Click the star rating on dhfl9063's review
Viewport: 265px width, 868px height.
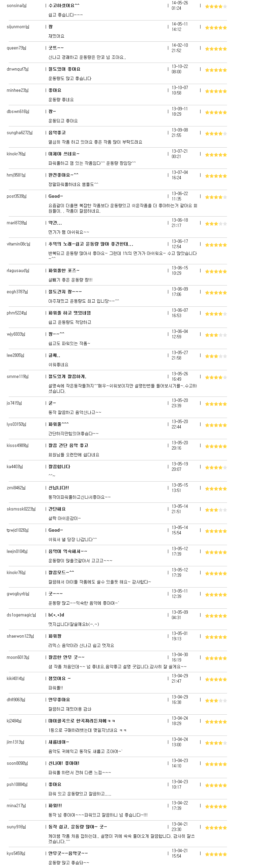pos(216,701)
